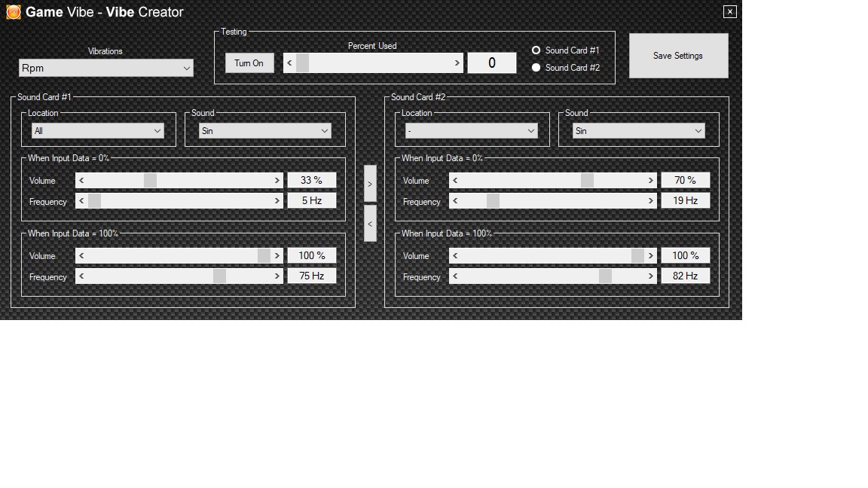Close the Vibe Creator window
This screenshot has height=488, width=868.
coord(729,11)
